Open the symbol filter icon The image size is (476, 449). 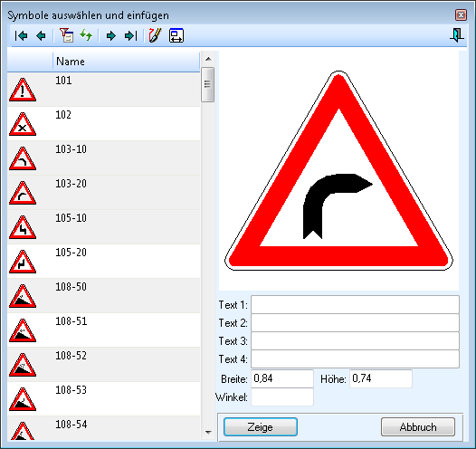point(66,35)
